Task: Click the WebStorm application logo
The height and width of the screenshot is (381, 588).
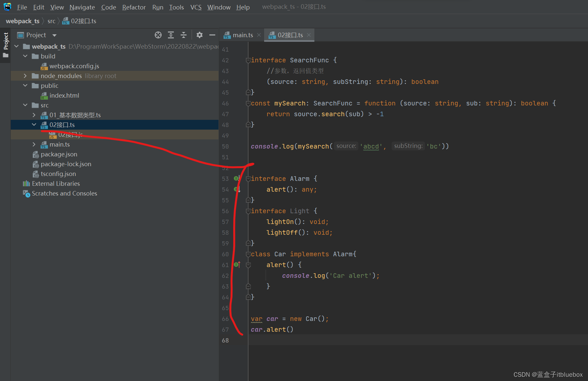Action: (x=7, y=7)
